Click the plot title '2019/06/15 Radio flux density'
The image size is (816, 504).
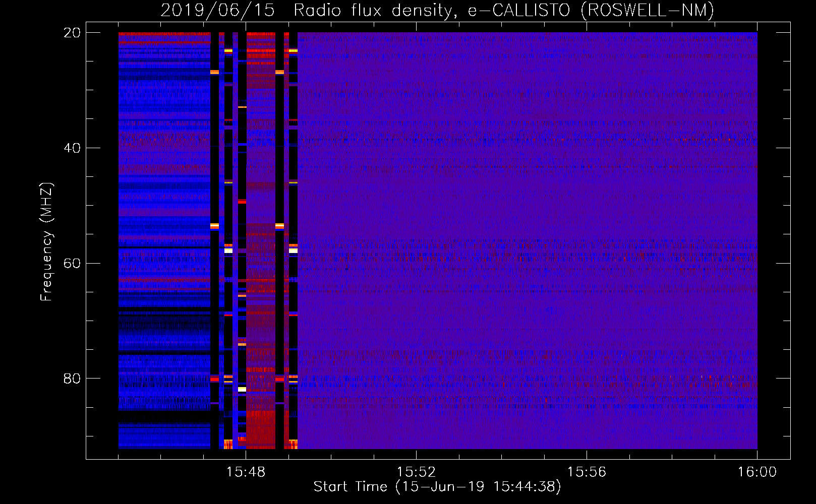(437, 11)
